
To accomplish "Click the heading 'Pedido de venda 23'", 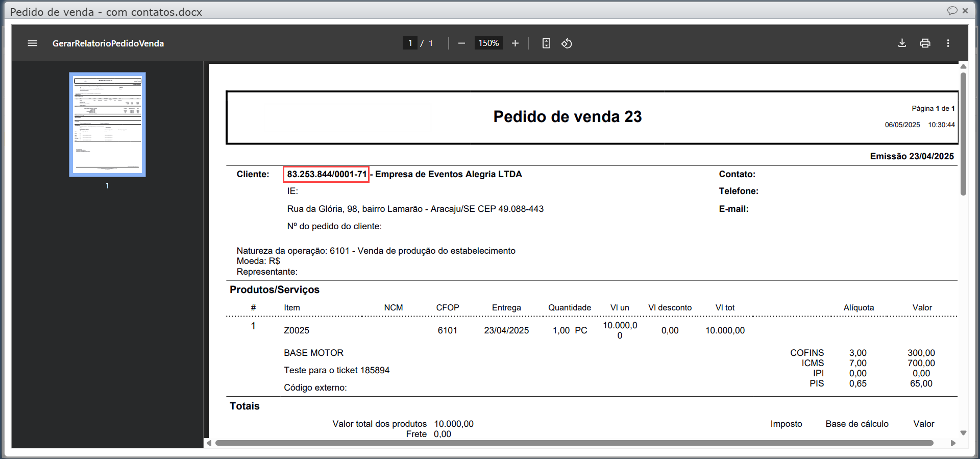I will (568, 116).
